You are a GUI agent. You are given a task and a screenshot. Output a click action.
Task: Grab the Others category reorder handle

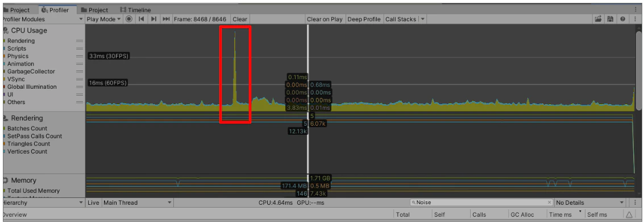(80, 102)
